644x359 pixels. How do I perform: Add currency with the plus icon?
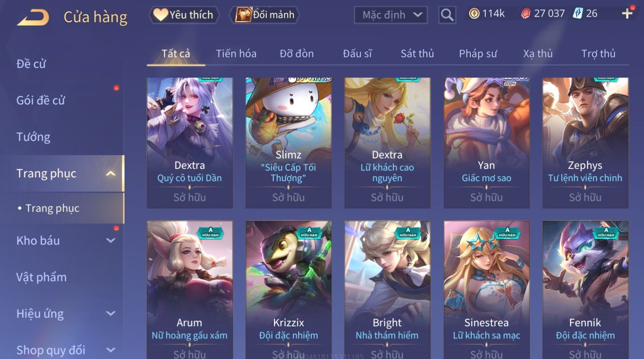click(627, 14)
